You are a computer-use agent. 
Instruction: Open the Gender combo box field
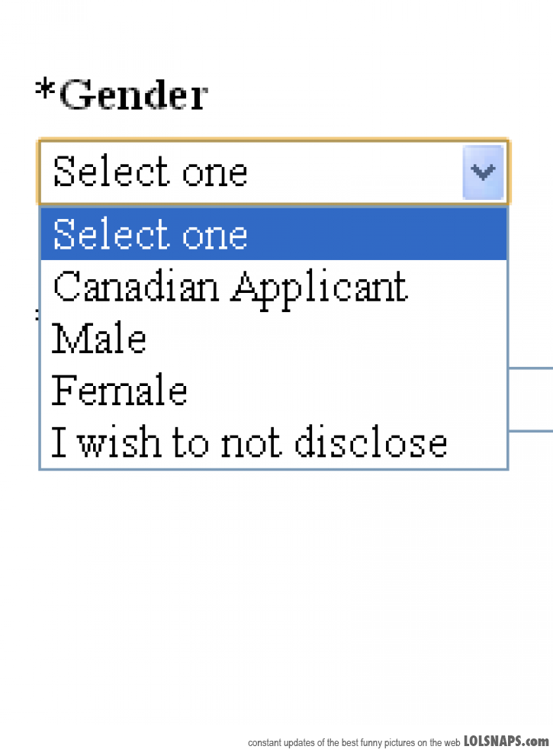(x=252, y=172)
